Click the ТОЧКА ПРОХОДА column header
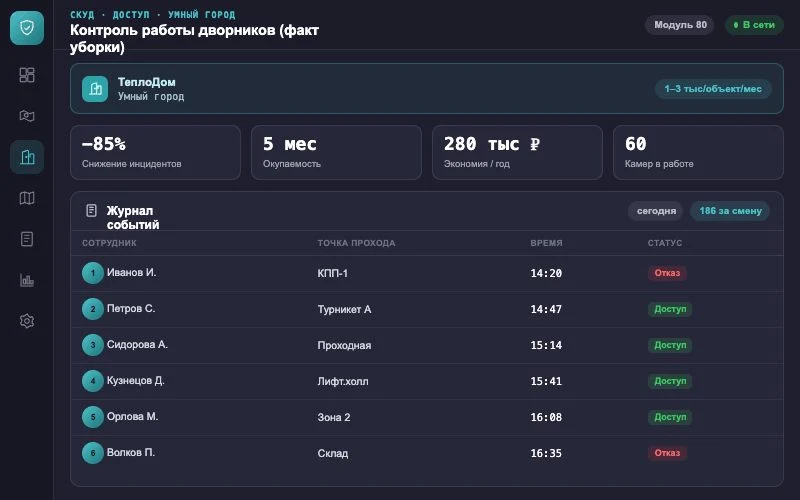Screen dimensions: 800x500 [356, 243]
